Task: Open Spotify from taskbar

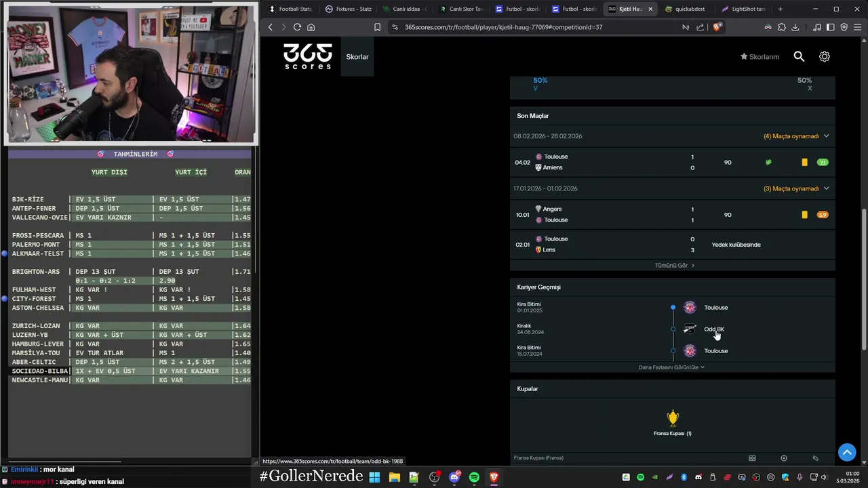Action: coord(474,477)
